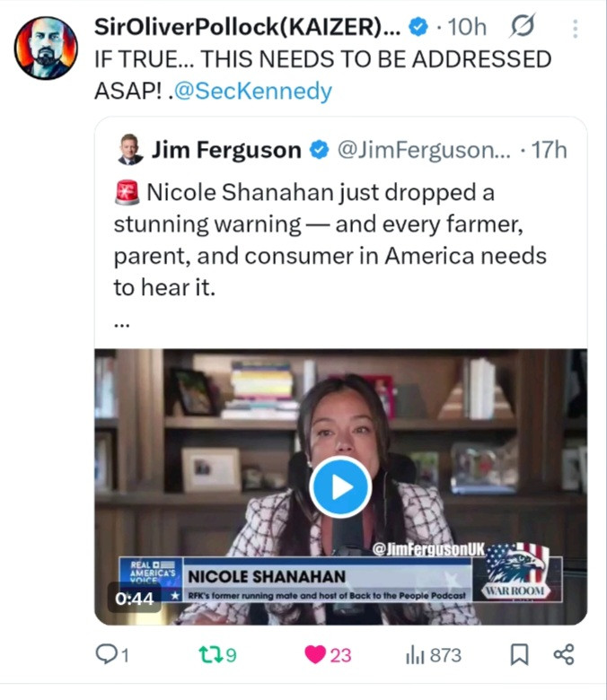Click the Grok slashed-circle icon
The width and height of the screenshot is (607, 700).
pyautogui.click(x=522, y=27)
